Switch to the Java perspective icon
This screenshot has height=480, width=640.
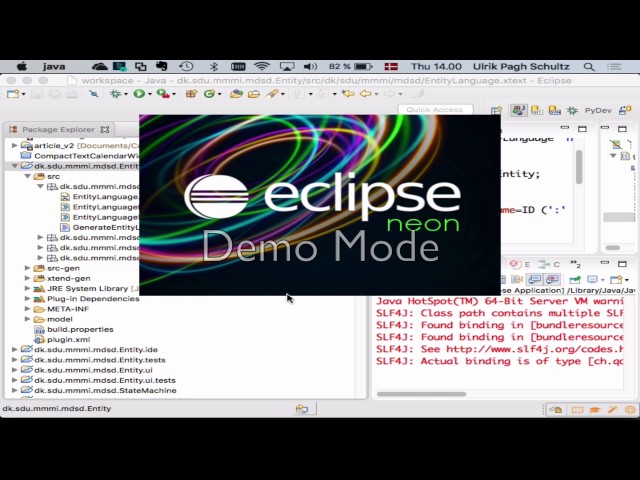(518, 111)
